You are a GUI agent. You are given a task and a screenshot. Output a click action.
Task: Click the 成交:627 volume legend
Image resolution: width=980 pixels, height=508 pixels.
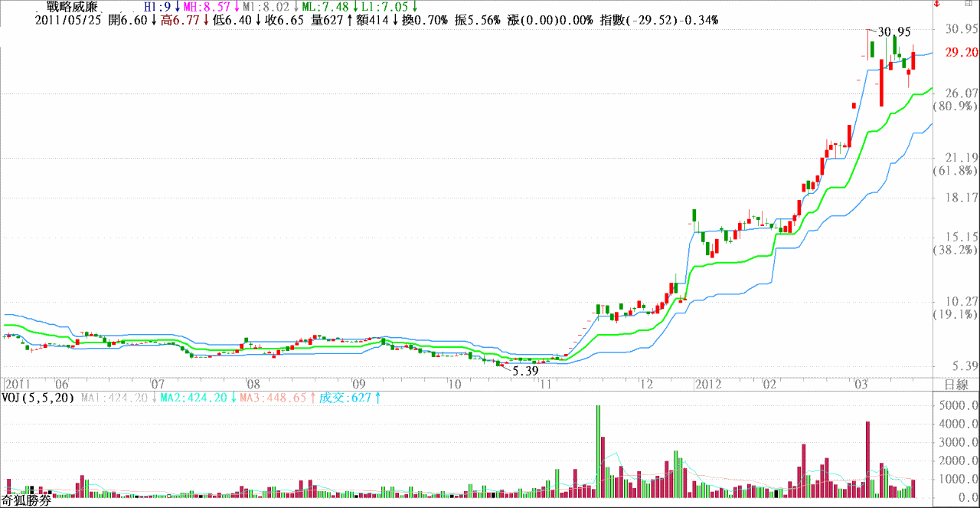click(x=346, y=398)
